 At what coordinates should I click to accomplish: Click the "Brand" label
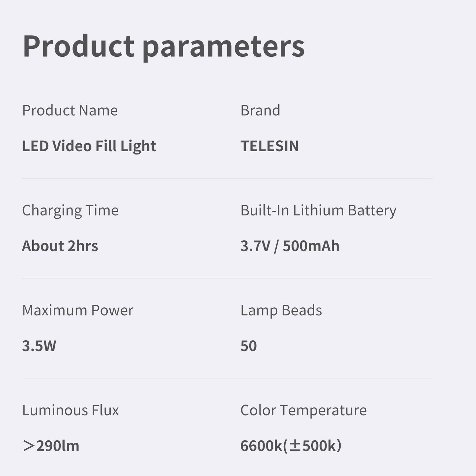point(260,110)
